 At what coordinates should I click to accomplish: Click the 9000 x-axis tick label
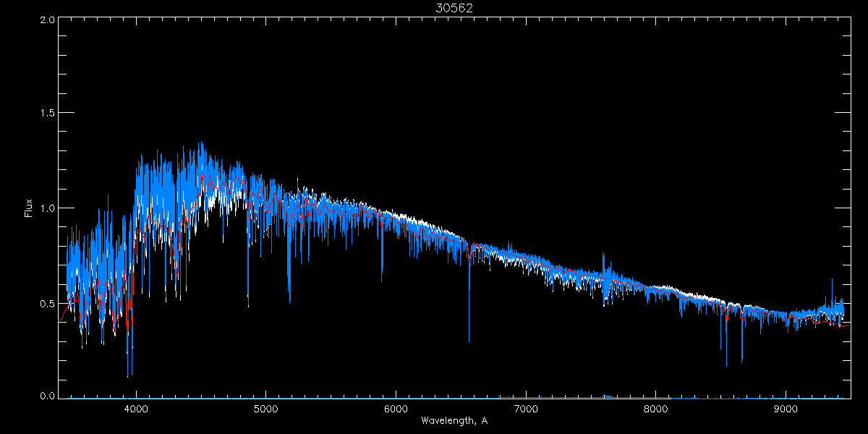[786, 409]
